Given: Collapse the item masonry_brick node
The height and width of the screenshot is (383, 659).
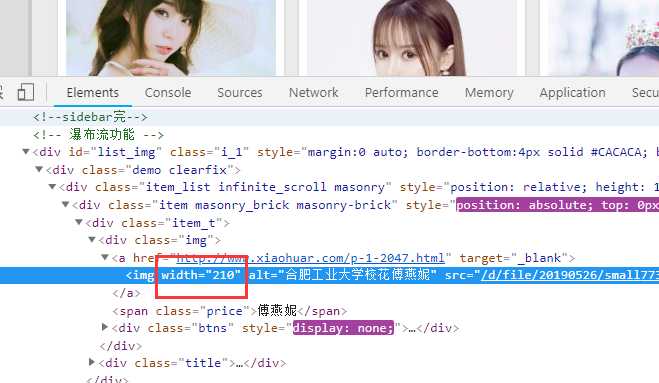Looking at the screenshot, I should [66, 204].
